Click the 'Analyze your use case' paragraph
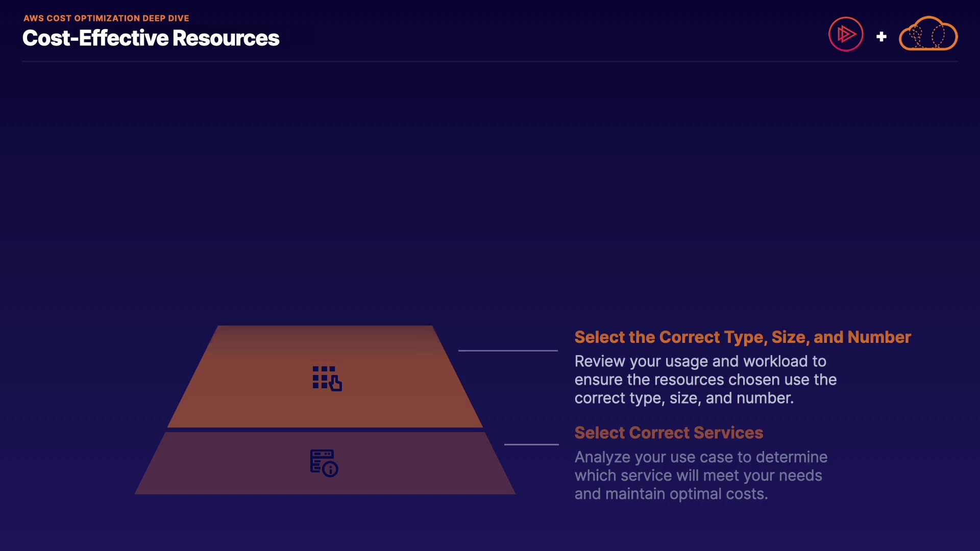The height and width of the screenshot is (551, 980). pos(700,475)
